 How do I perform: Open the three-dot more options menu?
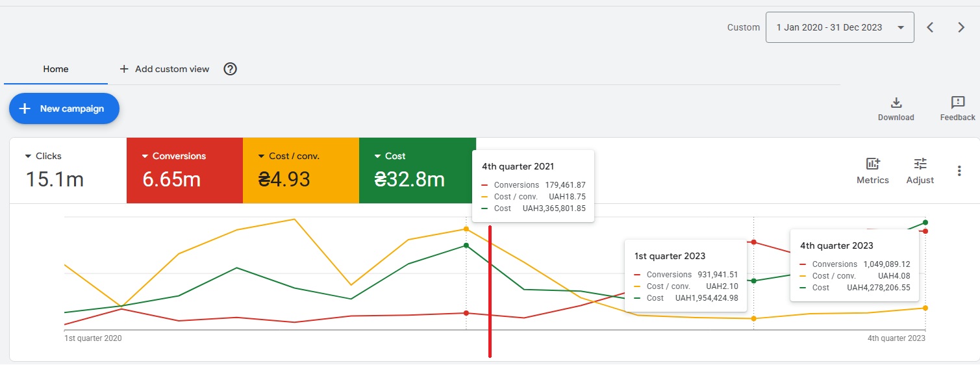(x=959, y=171)
